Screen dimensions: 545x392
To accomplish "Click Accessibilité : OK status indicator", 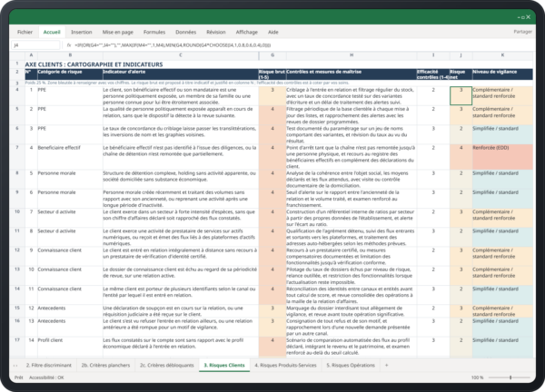I will pos(46,377).
